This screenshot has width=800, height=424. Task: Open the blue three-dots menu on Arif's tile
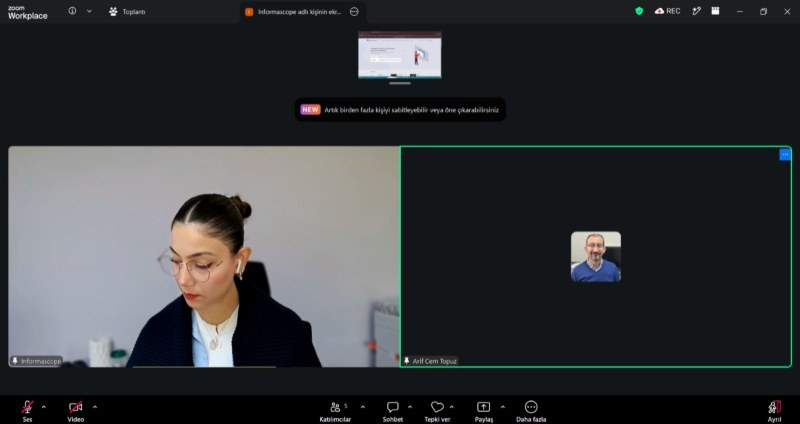(x=785, y=155)
